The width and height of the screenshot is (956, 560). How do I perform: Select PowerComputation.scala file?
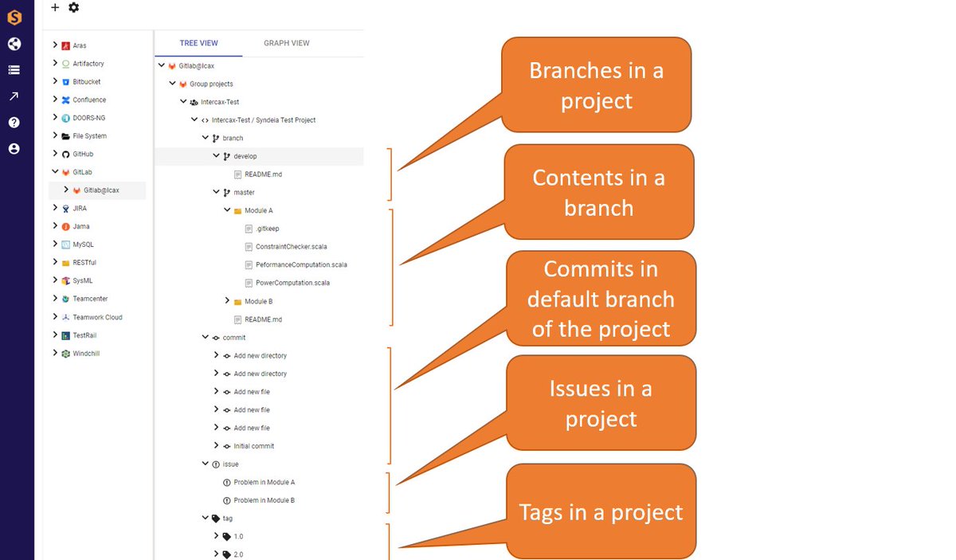pos(292,283)
